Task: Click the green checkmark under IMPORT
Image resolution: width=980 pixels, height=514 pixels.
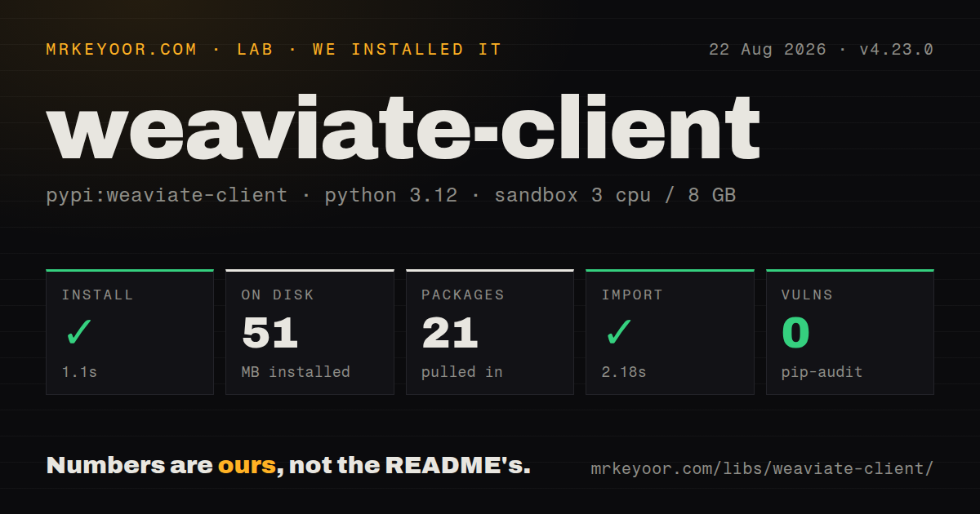Action: point(618,332)
